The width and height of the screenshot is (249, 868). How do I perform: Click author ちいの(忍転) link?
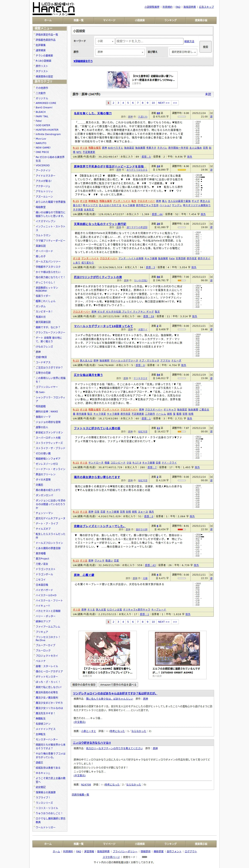[140, 280]
